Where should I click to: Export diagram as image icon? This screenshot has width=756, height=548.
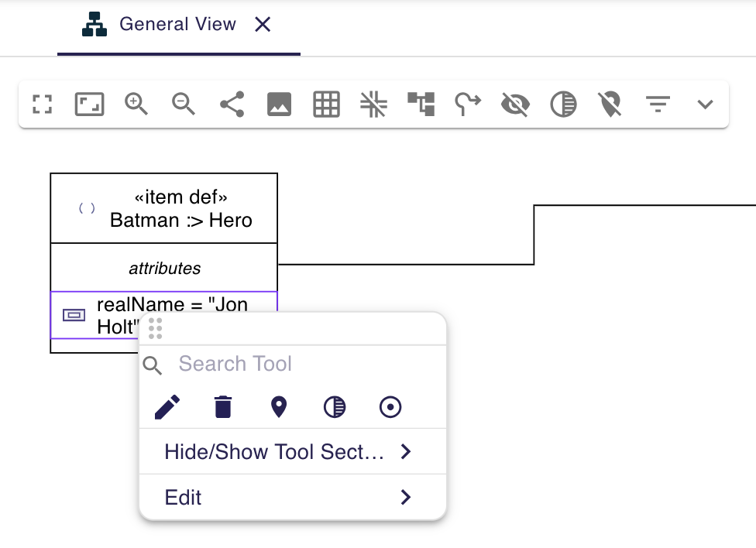coord(279,104)
